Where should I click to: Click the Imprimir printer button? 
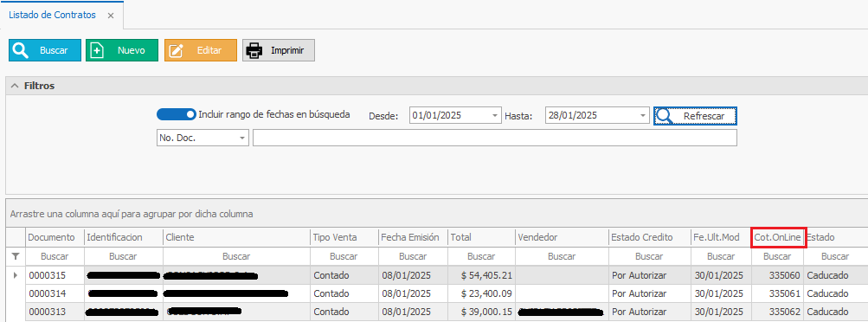click(x=279, y=50)
